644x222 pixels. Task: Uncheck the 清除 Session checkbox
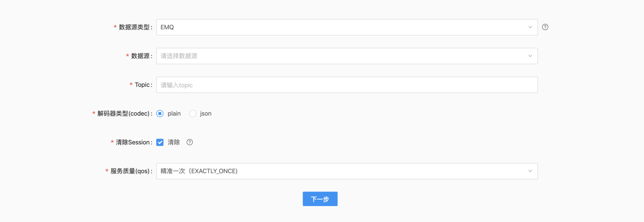(160, 142)
